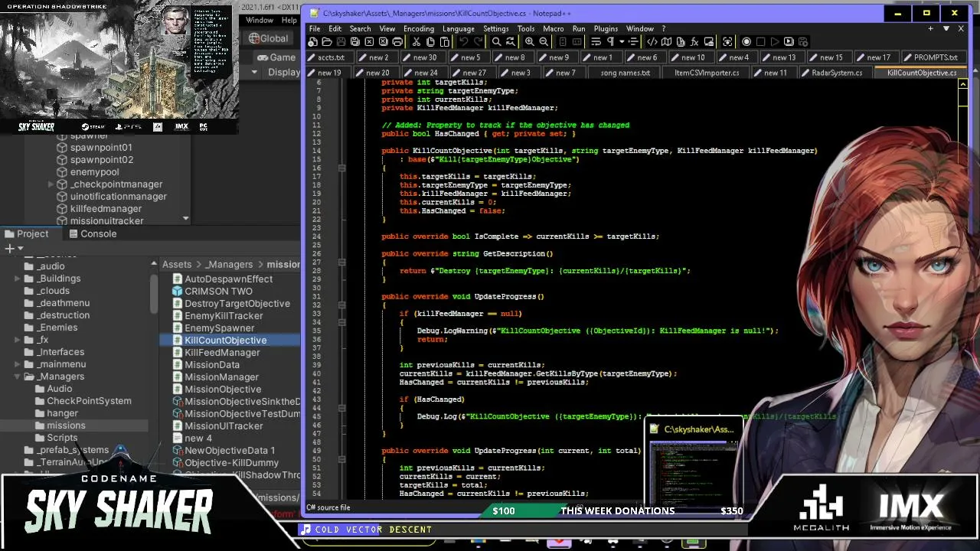Open the Plugins menu
The height and width of the screenshot is (551, 980).
coord(606,29)
